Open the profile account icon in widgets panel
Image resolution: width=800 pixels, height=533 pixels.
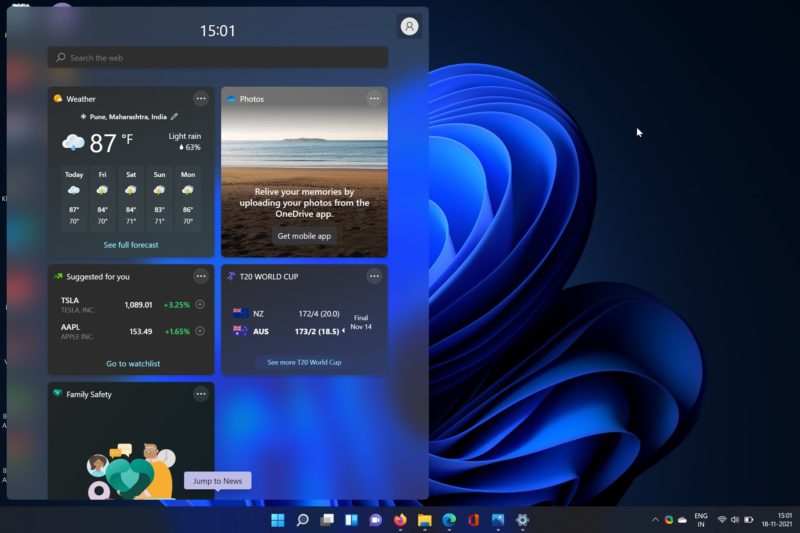[409, 27]
